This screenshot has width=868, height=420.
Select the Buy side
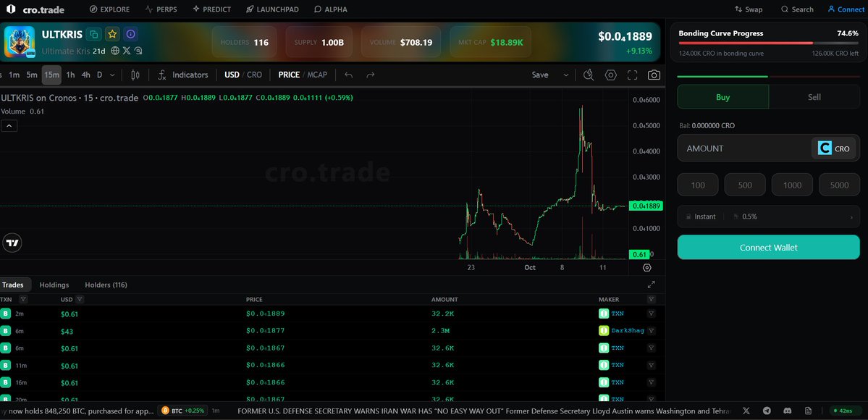(723, 97)
